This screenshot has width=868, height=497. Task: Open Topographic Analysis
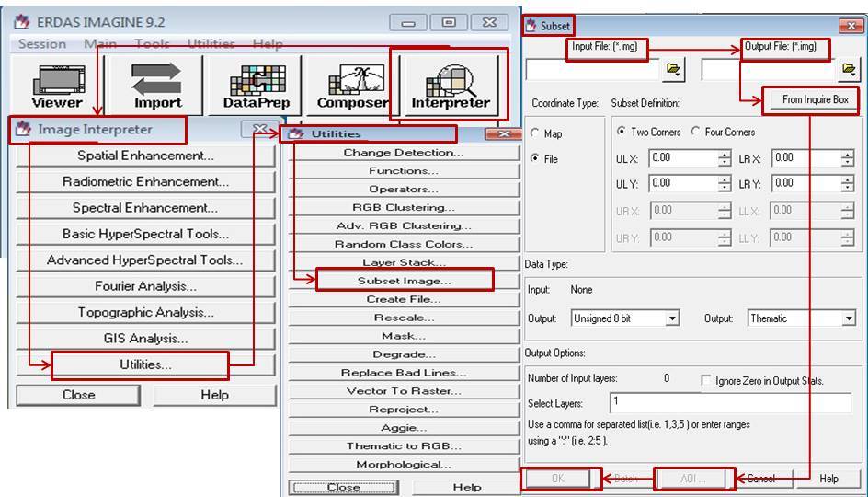145,312
